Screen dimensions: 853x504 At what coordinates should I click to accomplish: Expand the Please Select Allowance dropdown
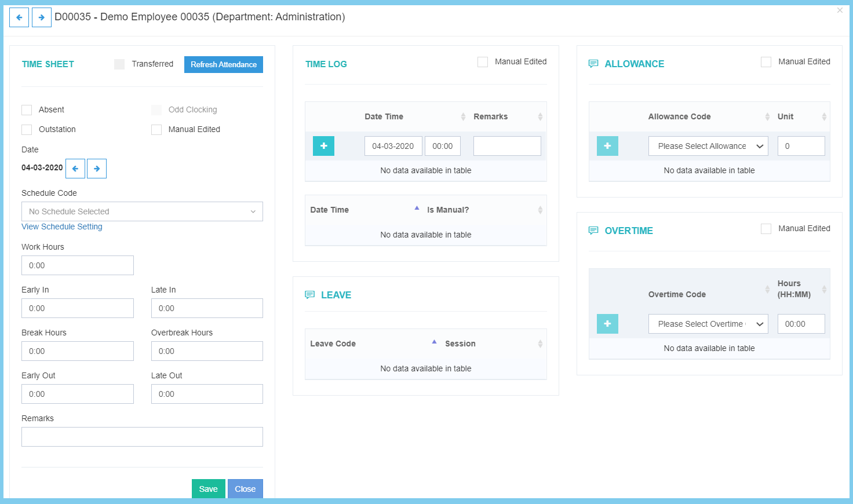(x=708, y=146)
